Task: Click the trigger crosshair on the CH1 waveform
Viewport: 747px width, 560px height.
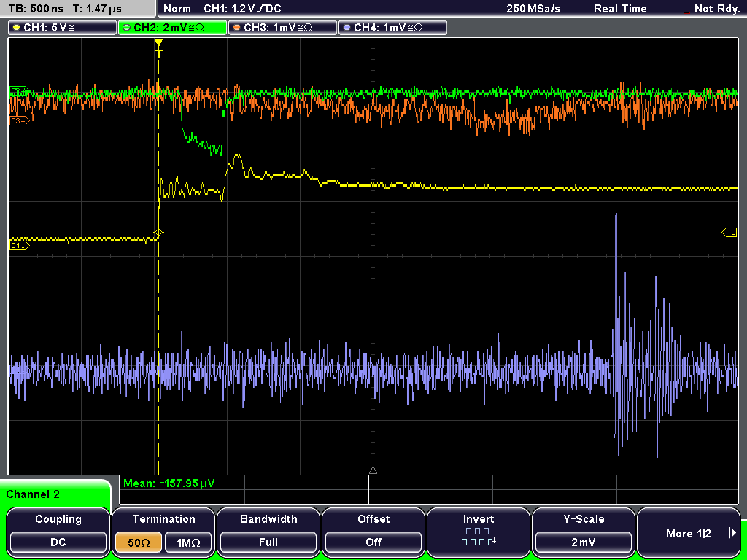Action: point(158,233)
